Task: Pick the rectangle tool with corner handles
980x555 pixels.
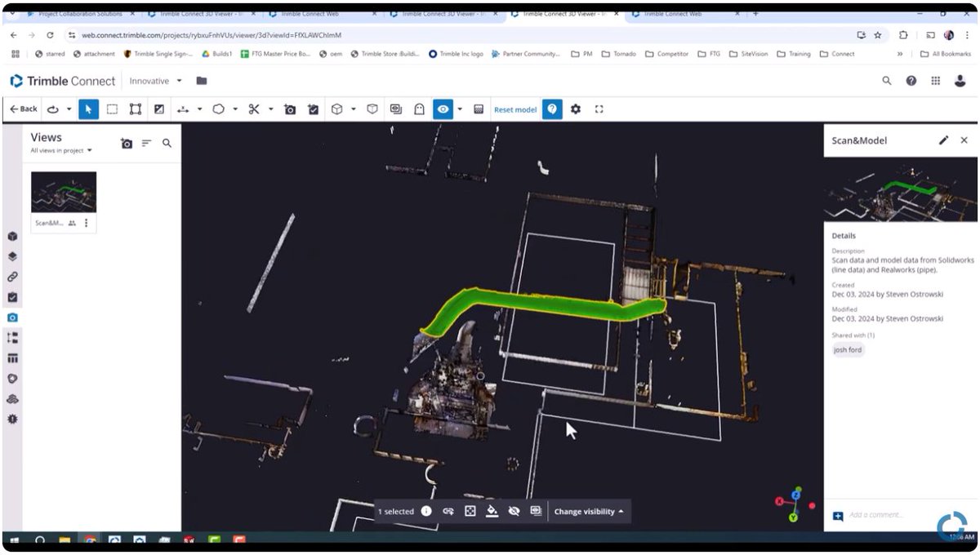Action: pos(136,109)
